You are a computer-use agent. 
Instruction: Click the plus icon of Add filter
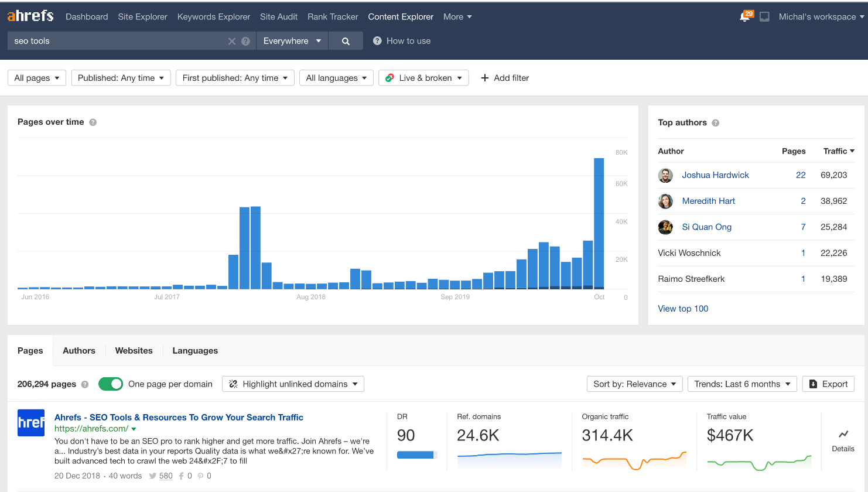click(x=484, y=78)
